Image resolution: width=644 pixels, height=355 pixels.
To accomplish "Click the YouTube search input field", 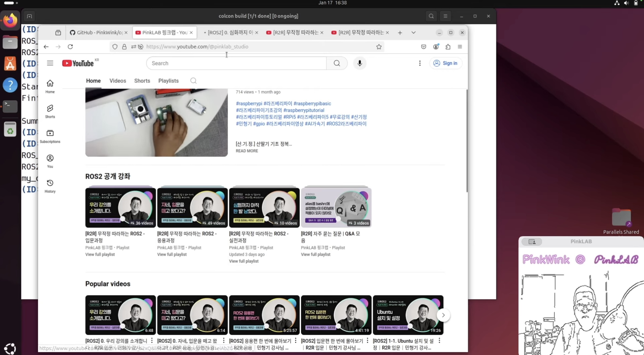I will pos(236,63).
